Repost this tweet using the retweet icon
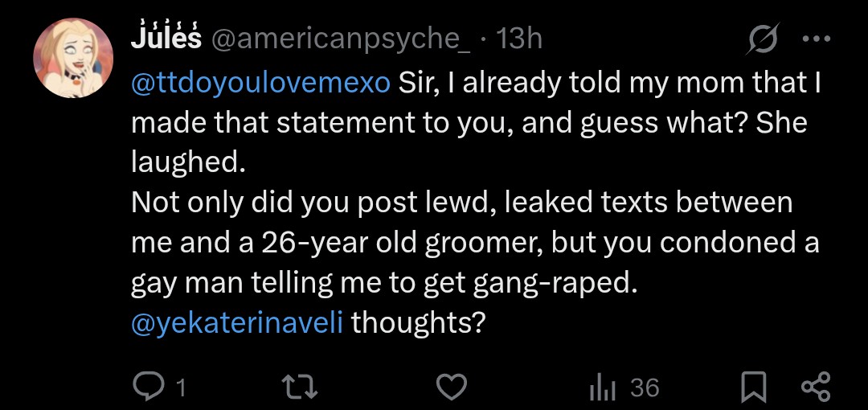 (303, 387)
